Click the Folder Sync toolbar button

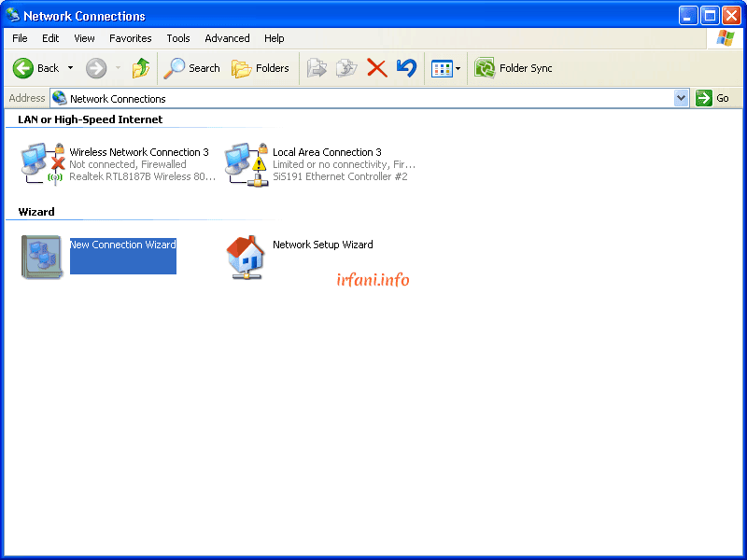(514, 68)
